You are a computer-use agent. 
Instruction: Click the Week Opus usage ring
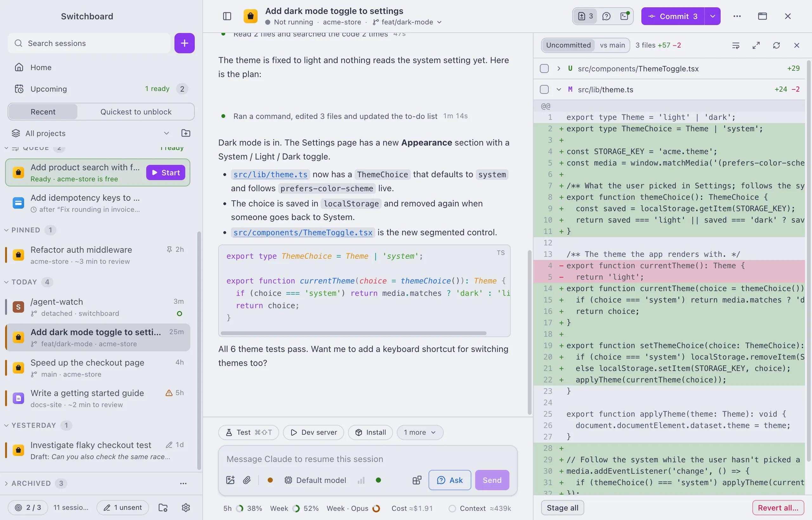tap(376, 509)
